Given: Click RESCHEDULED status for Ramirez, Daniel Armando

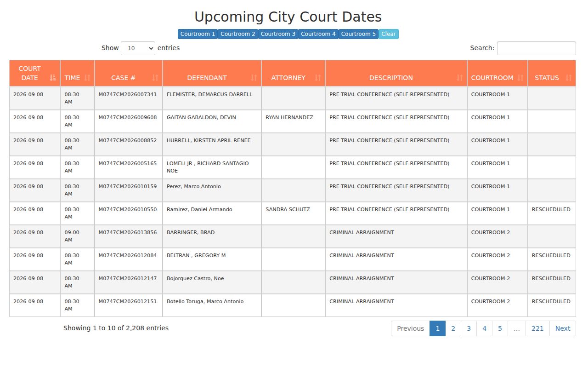Looking at the screenshot, I should (551, 209).
